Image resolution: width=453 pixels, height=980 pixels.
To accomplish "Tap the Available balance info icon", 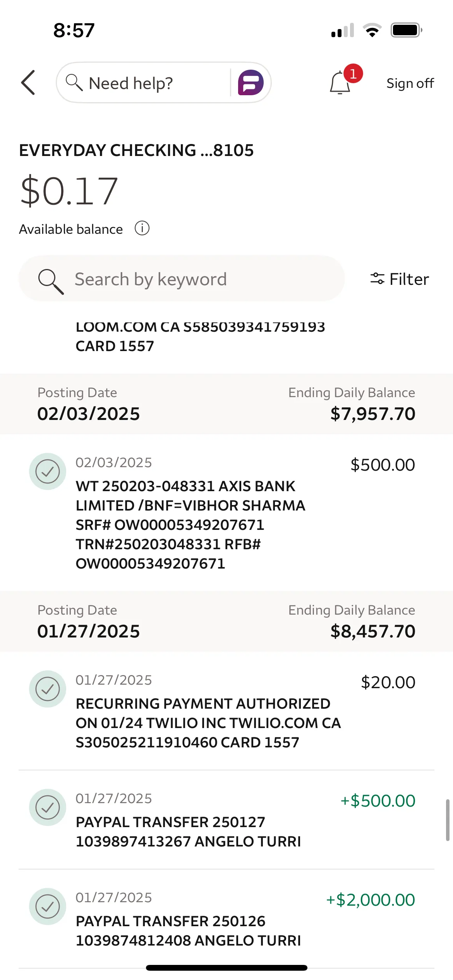I will click(142, 228).
